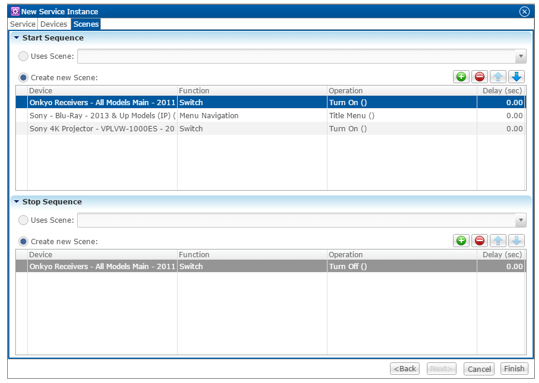The height and width of the screenshot is (383, 539).
Task: Collapse the Start Sequence section
Action: click(16, 38)
